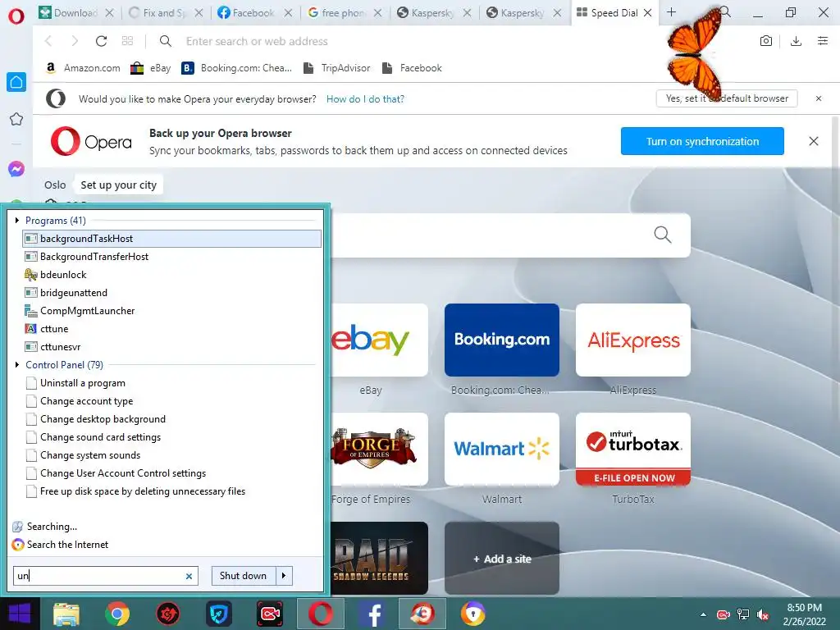Open the Booking.com speed dial tile
Screen dimensions: 840x630
(502, 340)
